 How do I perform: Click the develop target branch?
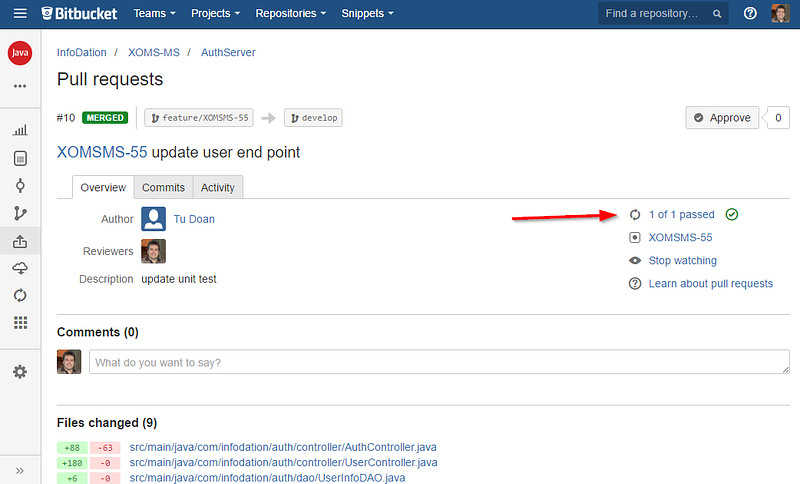313,118
